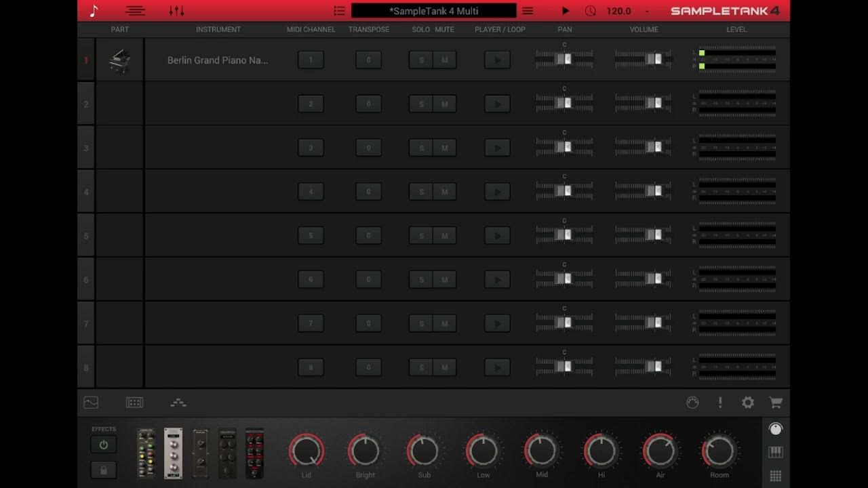Image resolution: width=868 pixels, height=488 pixels.
Task: Solo part 1 with the S button
Action: pyautogui.click(x=421, y=60)
